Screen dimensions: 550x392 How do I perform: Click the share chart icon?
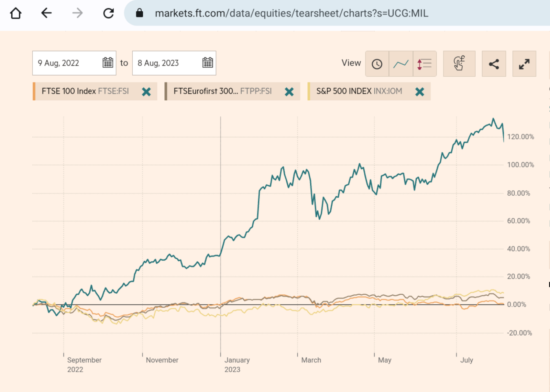coord(494,63)
